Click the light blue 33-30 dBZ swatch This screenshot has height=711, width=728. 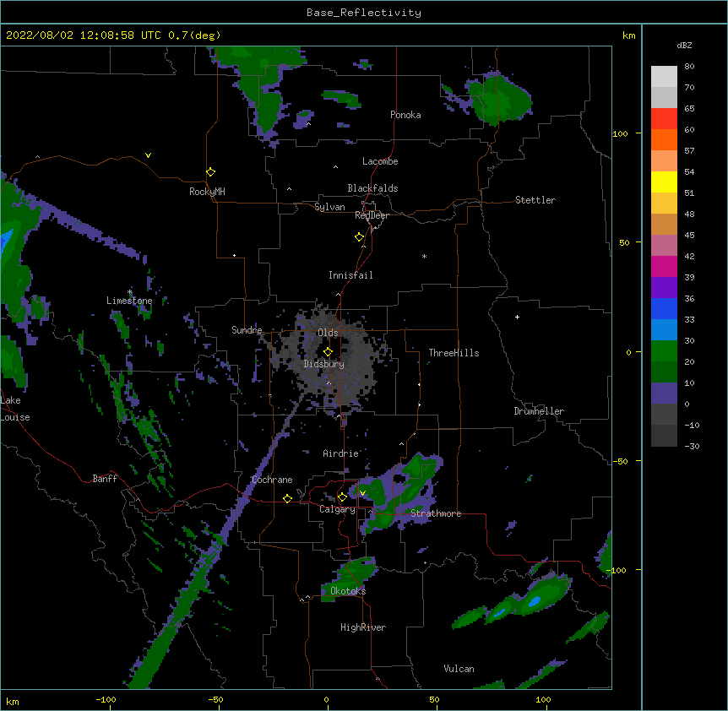(664, 329)
